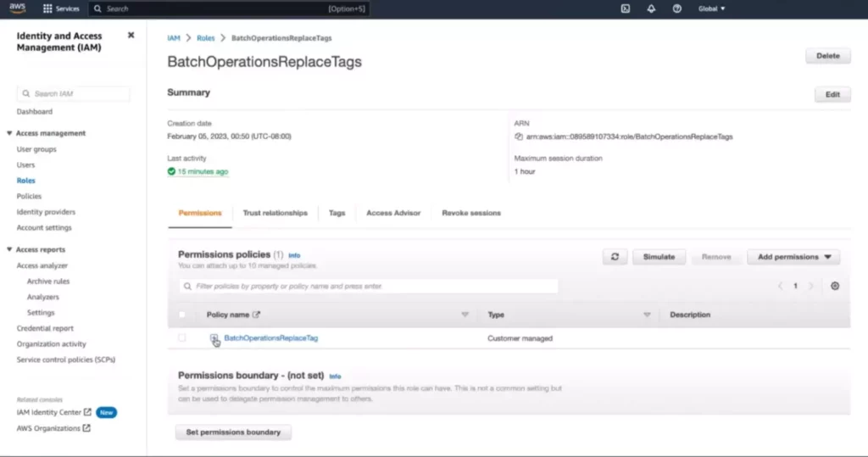Screen dimensions: 868x457
Task: Click the Remove policy button
Action: coord(716,257)
